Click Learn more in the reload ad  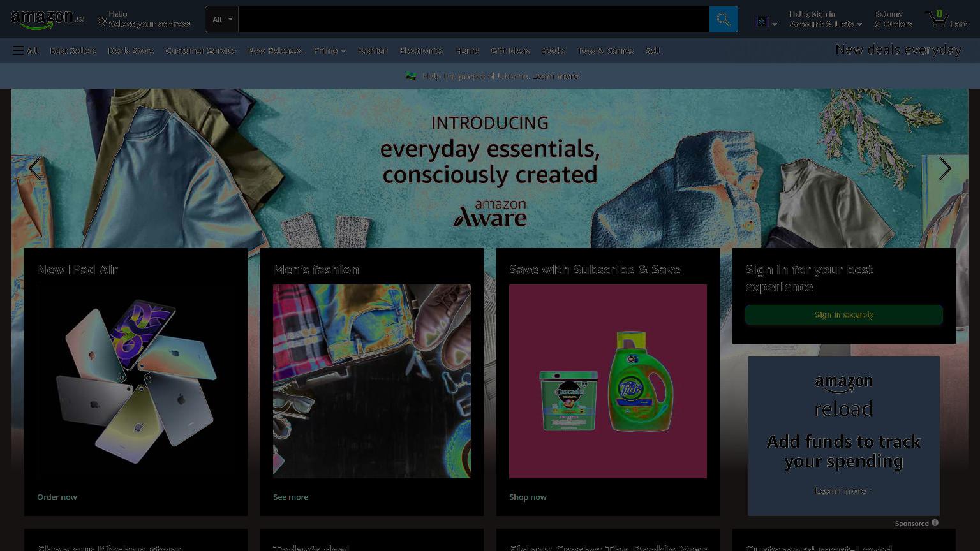[x=842, y=490]
